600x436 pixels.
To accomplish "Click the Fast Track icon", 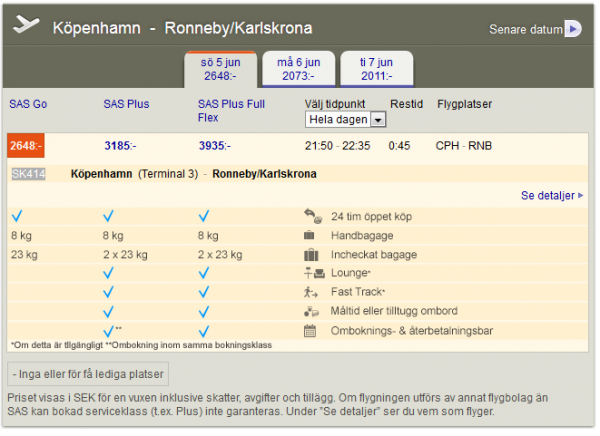I will point(310,292).
